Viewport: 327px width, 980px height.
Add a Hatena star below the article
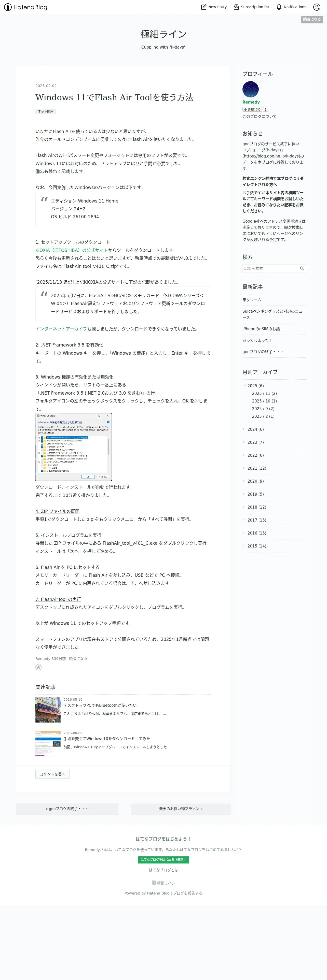pos(38,667)
